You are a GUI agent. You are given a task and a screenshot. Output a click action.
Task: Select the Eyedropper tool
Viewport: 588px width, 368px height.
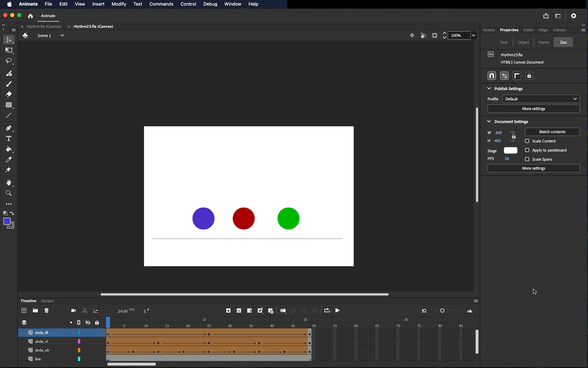click(9, 159)
